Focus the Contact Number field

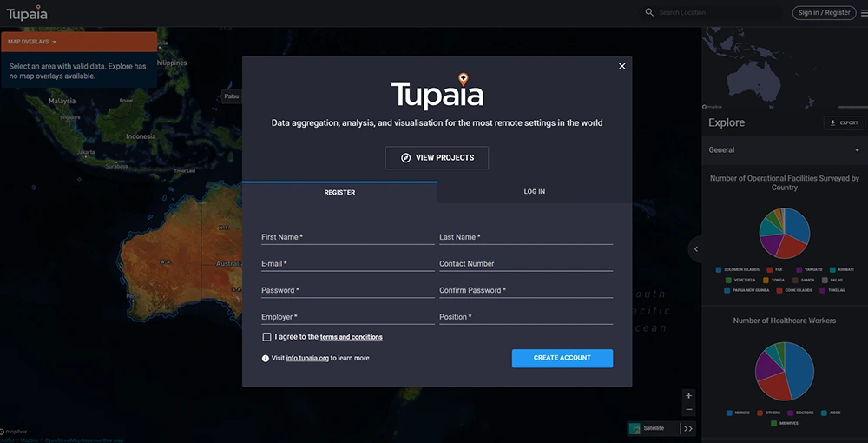tap(526, 263)
